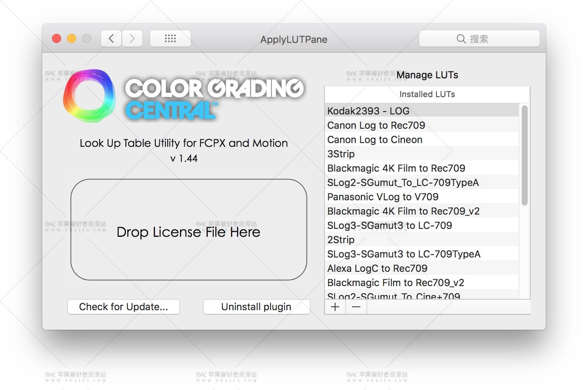The image size is (588, 390).
Task: Select SLog3-SGamut3 to LC-709TypeA LUT
Action: pyautogui.click(x=422, y=254)
